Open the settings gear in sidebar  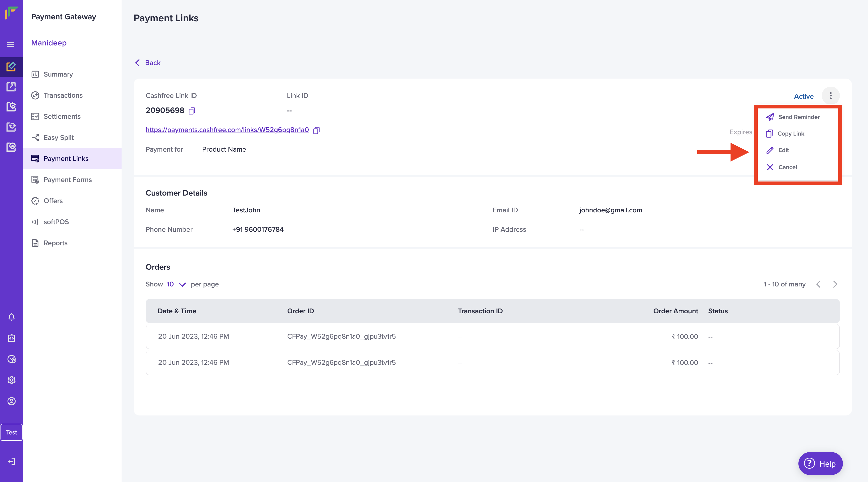point(12,380)
